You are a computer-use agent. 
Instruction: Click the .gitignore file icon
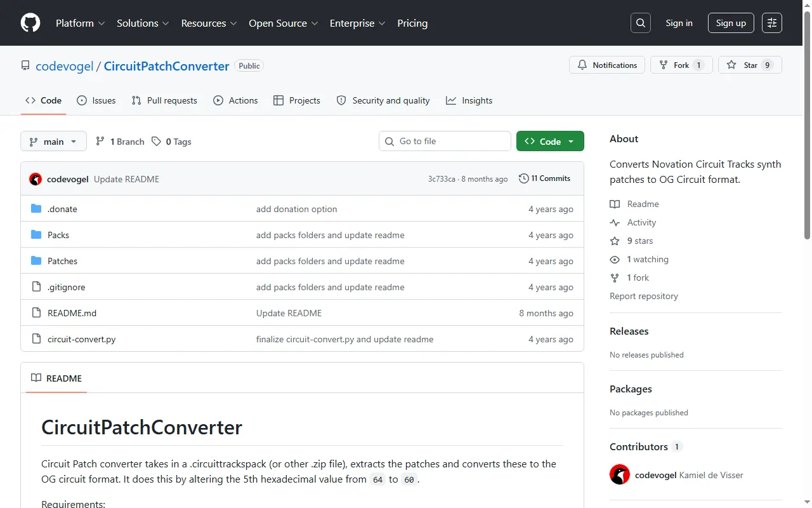click(x=36, y=287)
